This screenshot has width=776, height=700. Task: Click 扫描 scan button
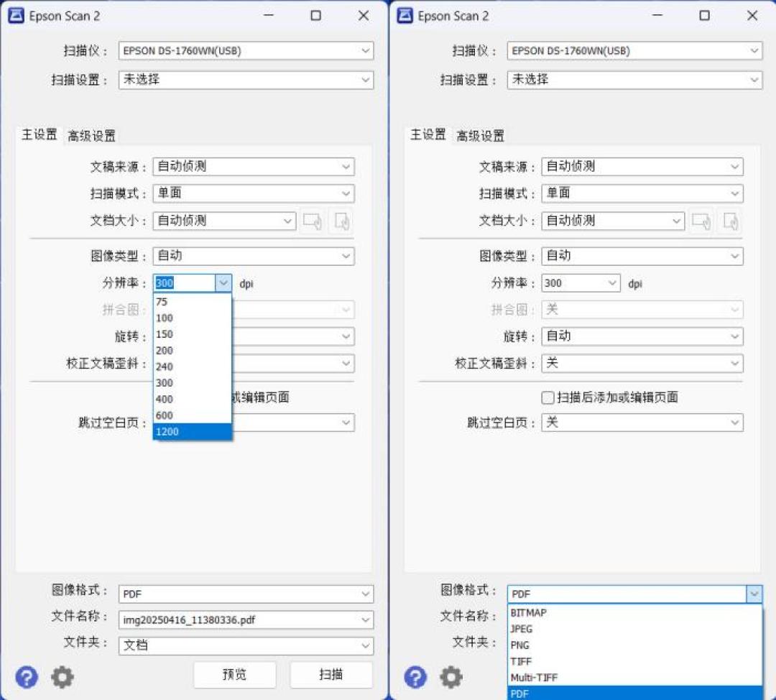point(331,675)
